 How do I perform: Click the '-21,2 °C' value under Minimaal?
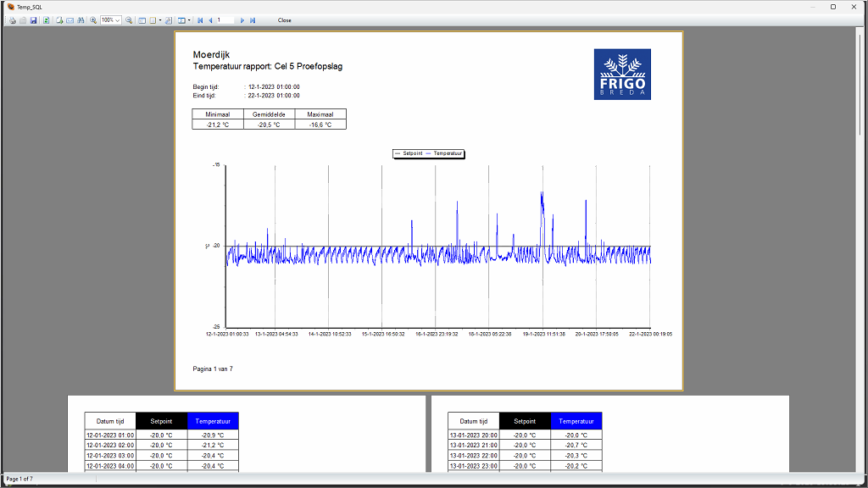pos(218,125)
